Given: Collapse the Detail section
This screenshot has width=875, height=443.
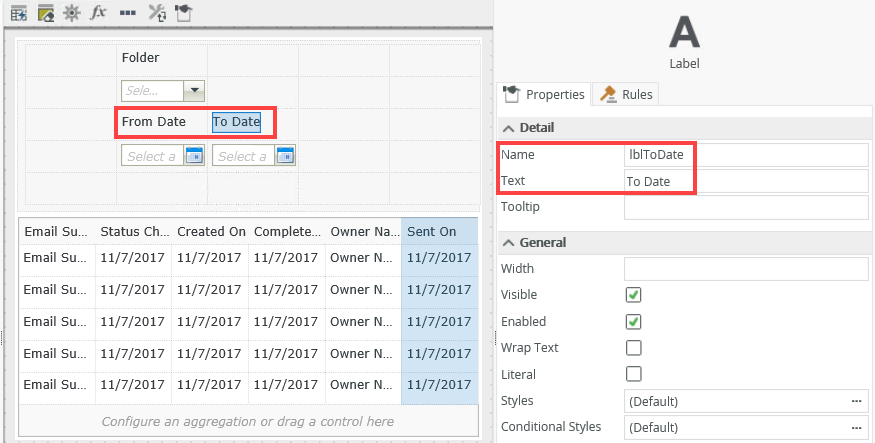Looking at the screenshot, I should (509, 128).
